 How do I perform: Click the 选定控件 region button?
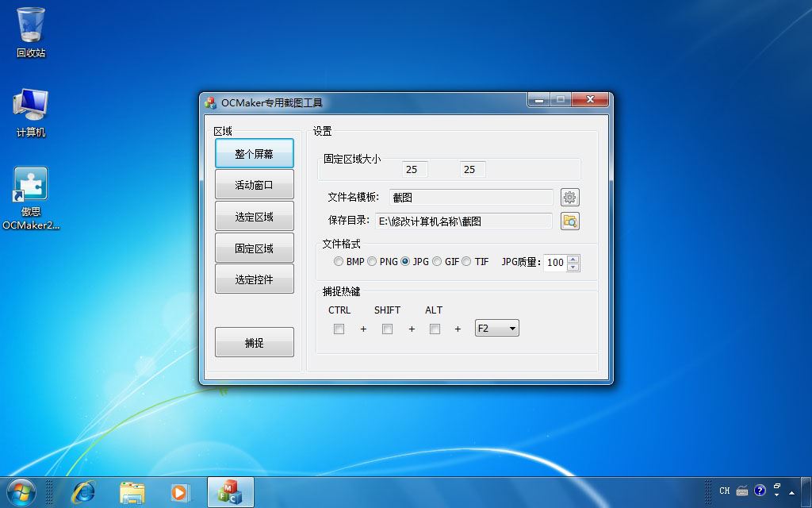coord(255,279)
